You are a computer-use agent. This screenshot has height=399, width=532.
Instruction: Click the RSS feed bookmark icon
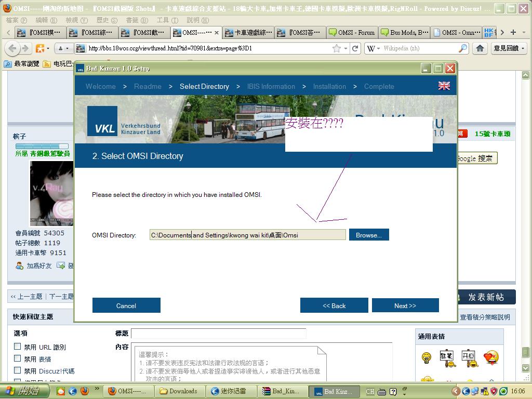click(47, 64)
